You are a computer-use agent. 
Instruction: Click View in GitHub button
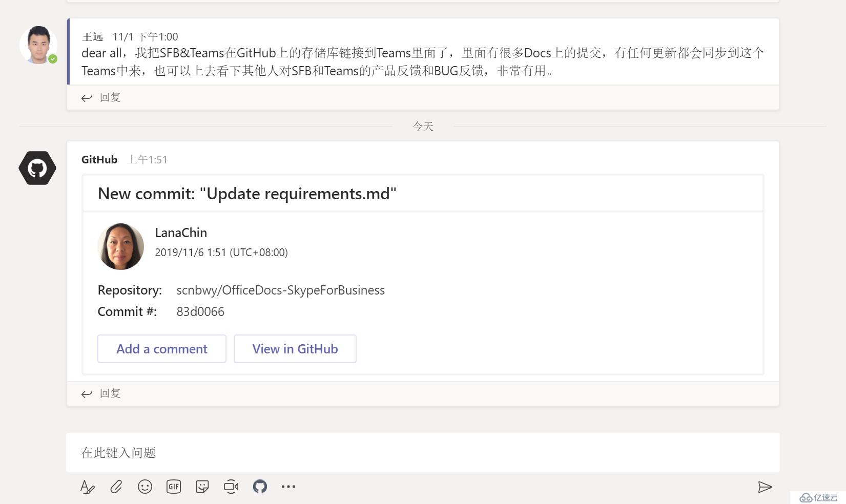tap(295, 349)
